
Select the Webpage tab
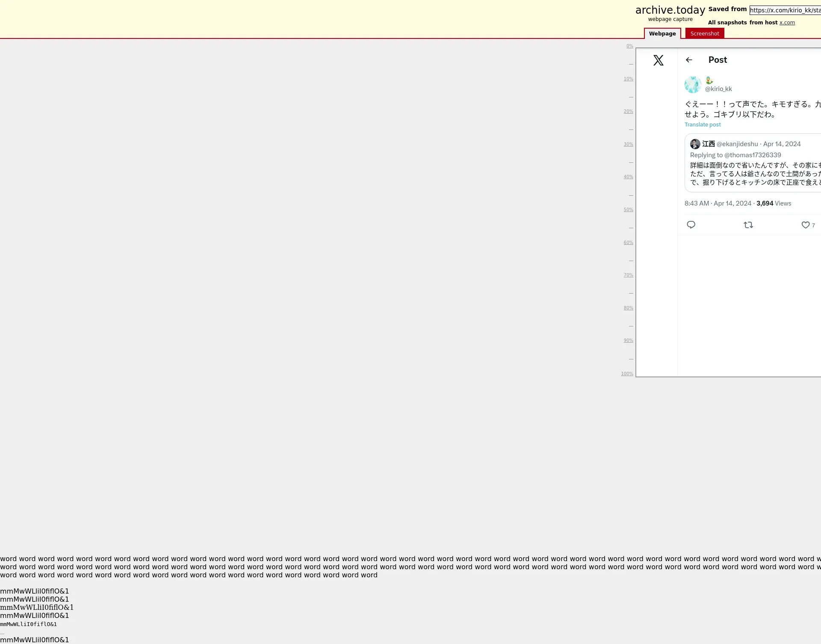click(662, 33)
